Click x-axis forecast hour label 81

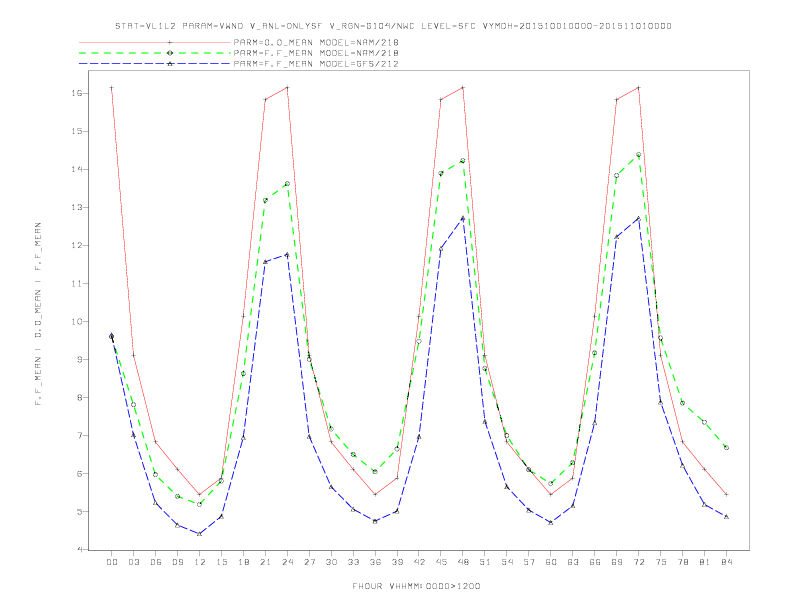coord(705,562)
